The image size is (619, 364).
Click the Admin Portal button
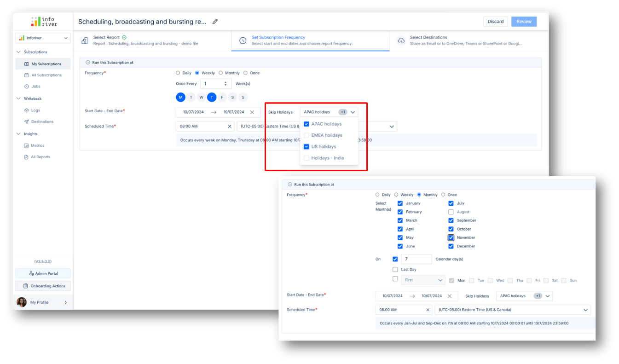pos(43,273)
